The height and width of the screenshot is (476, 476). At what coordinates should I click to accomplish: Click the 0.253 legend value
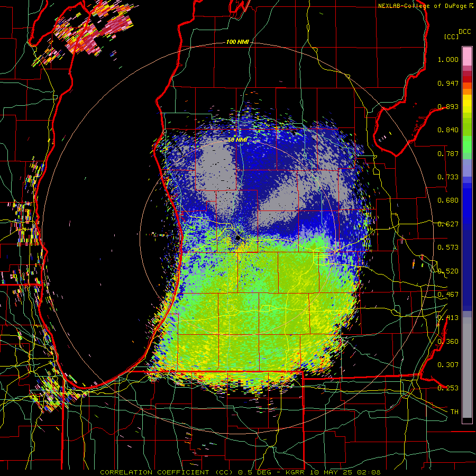point(448,388)
